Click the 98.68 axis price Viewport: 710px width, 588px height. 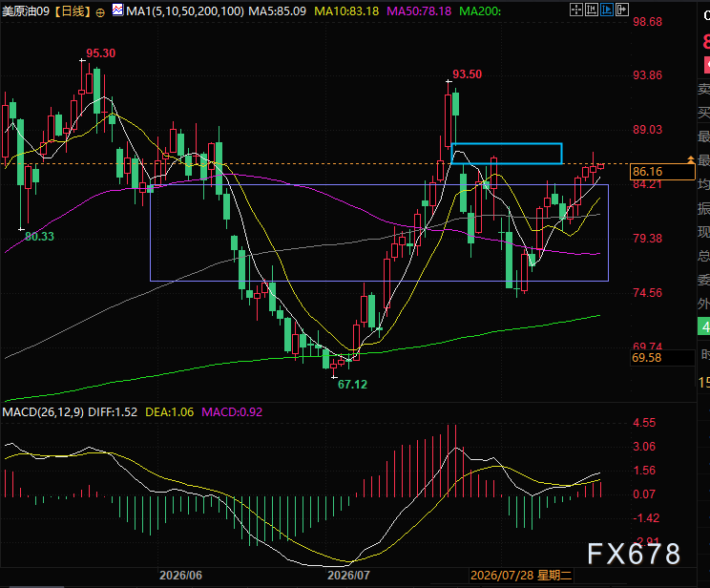648,22
